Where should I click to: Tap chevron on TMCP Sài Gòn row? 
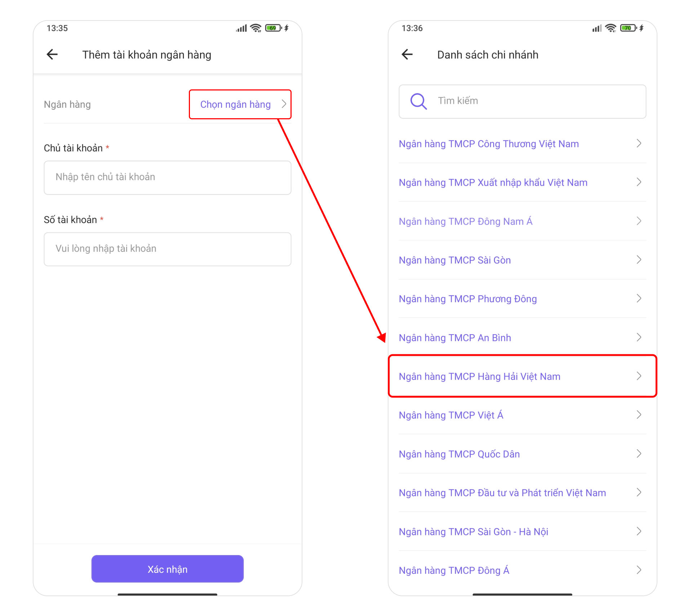click(639, 260)
